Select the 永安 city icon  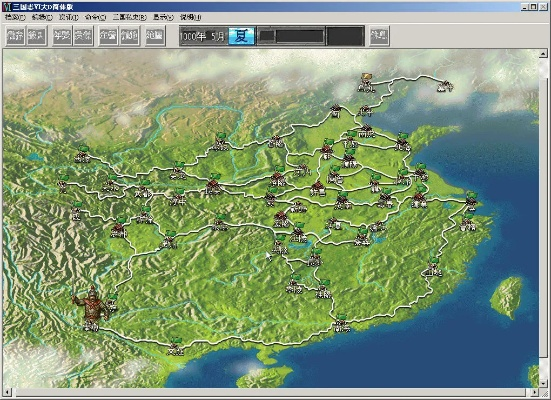point(220,222)
